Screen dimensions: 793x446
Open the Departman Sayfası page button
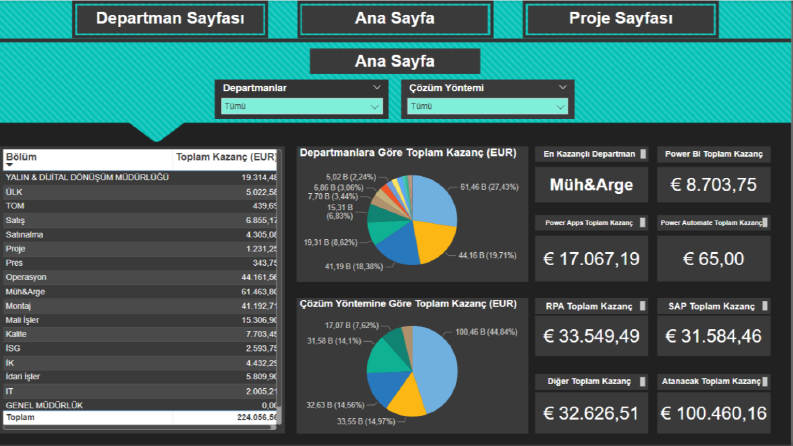[x=170, y=19]
